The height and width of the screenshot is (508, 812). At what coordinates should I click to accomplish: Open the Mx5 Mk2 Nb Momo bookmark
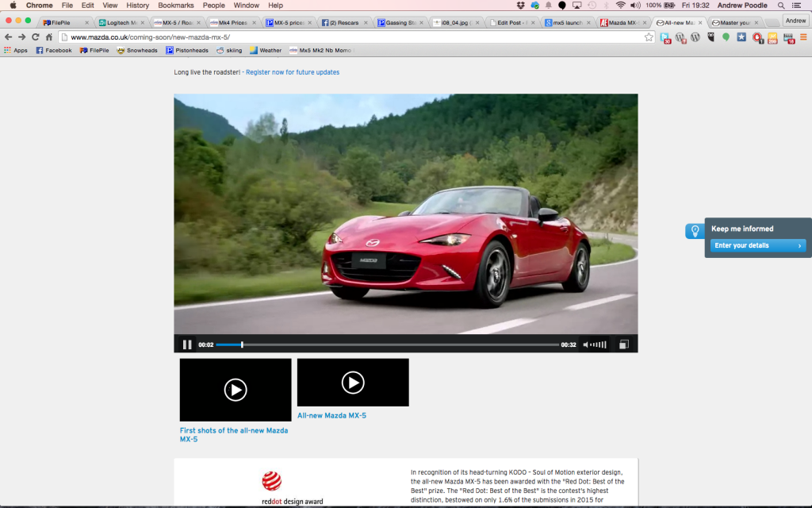coord(320,50)
